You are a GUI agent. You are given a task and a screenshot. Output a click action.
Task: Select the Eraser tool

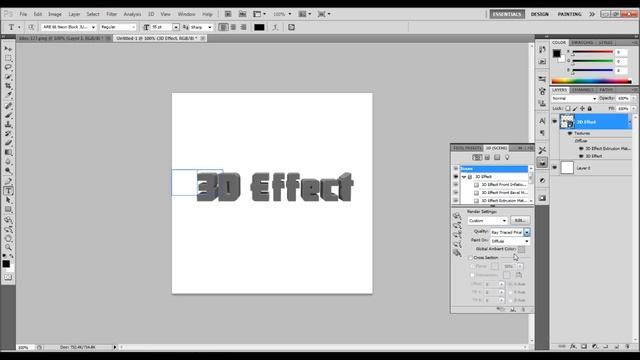(8, 143)
